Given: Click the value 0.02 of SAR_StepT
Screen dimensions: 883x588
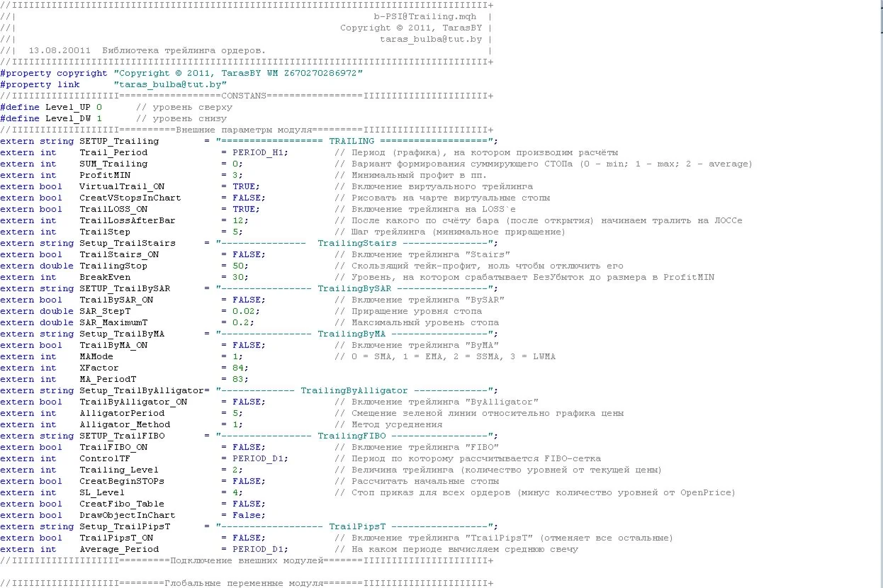Looking at the screenshot, I should click(x=244, y=311).
